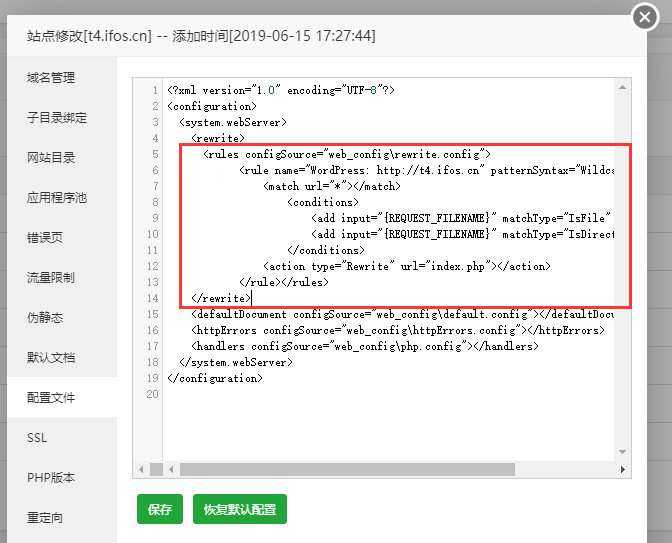Switch to 伪静态 tab
The width and height of the screenshot is (672, 543).
(x=45, y=318)
